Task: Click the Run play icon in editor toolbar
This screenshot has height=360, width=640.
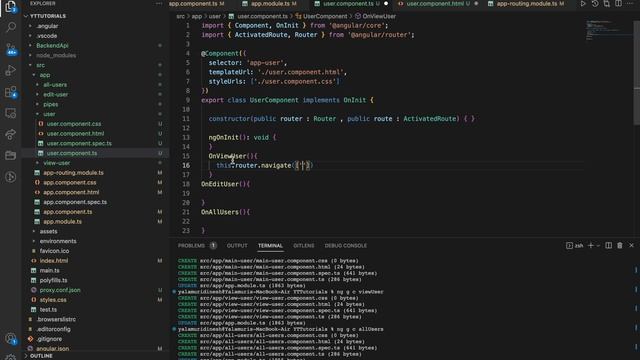Action: (x=583, y=4)
